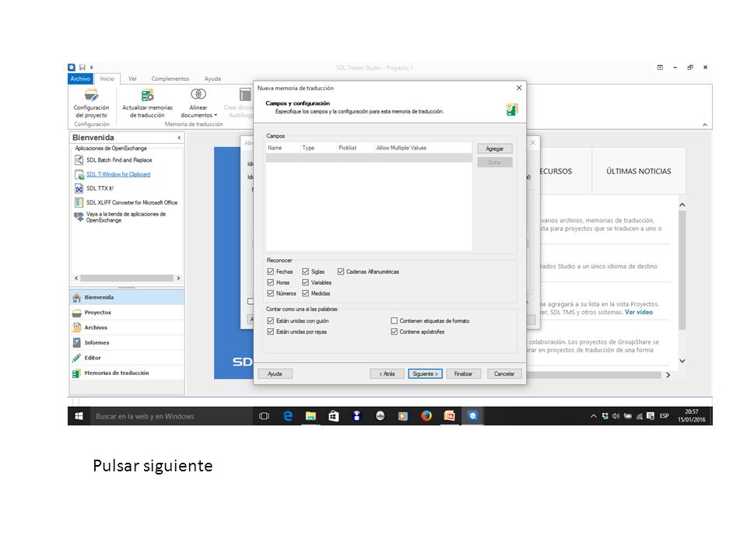Open quick access toolbar customize dropdown

92,68
